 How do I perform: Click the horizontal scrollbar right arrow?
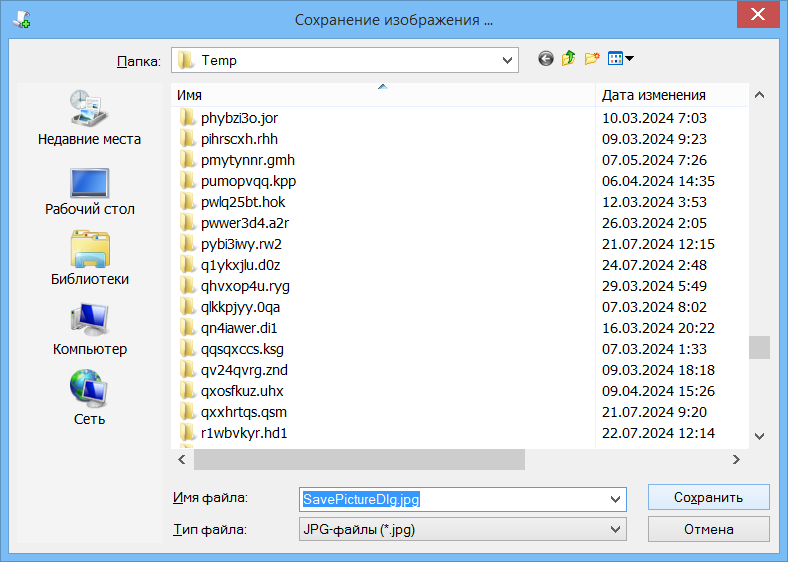[736, 459]
